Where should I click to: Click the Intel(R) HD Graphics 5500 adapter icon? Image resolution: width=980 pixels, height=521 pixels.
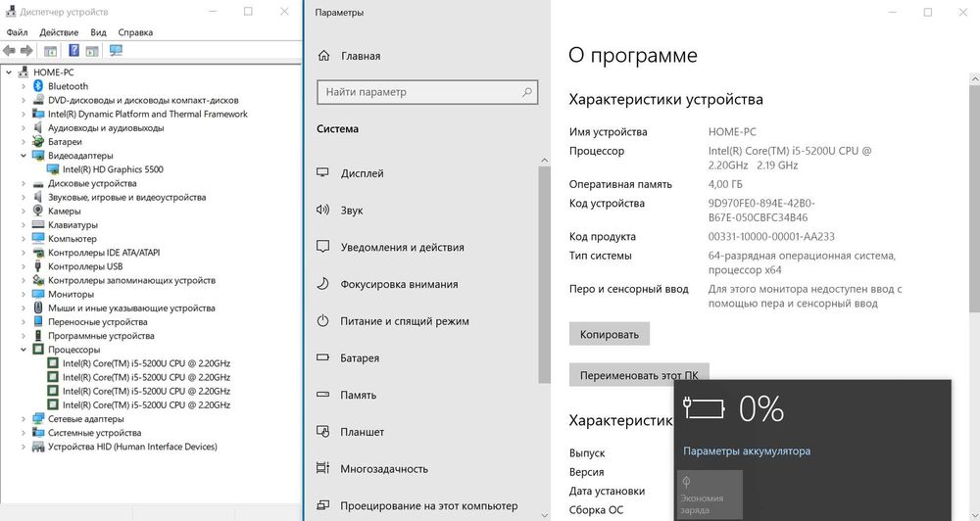[x=53, y=169]
